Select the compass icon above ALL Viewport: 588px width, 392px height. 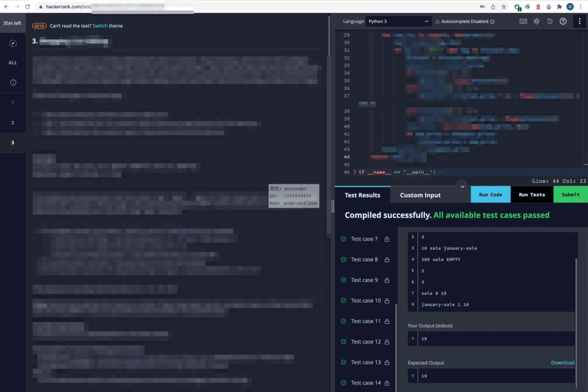(x=13, y=43)
